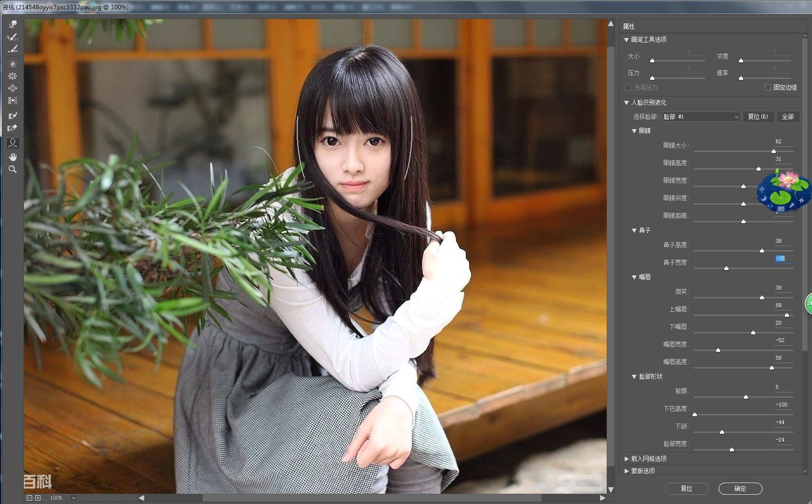812x504 pixels.
Task: Select the Hand tool
Action: click(x=13, y=156)
